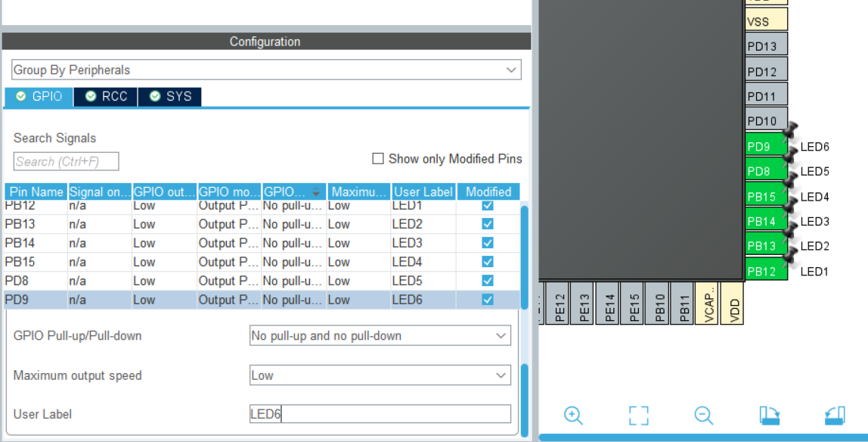Screen dimensions: 868x442
Task: Switch to the RCC tab
Action: (x=106, y=96)
